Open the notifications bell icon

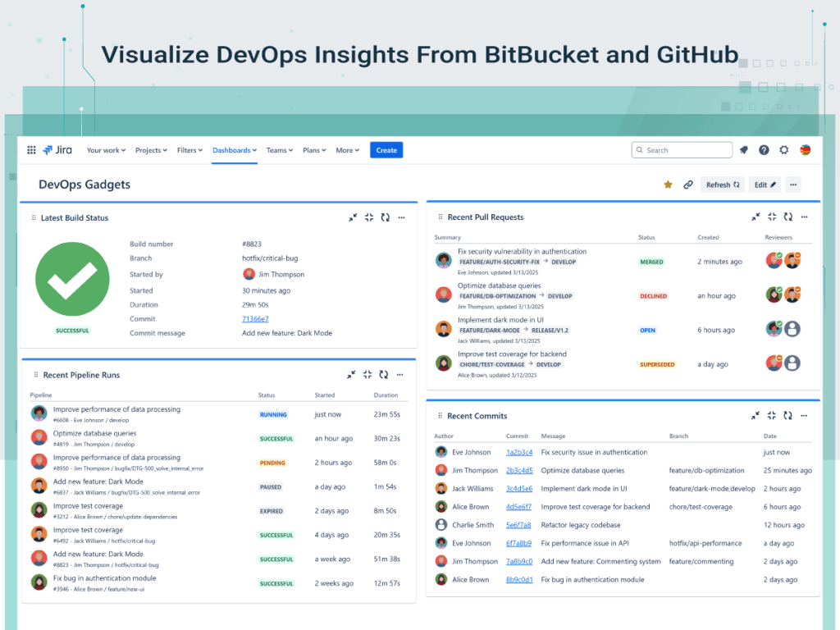pyautogui.click(x=743, y=150)
